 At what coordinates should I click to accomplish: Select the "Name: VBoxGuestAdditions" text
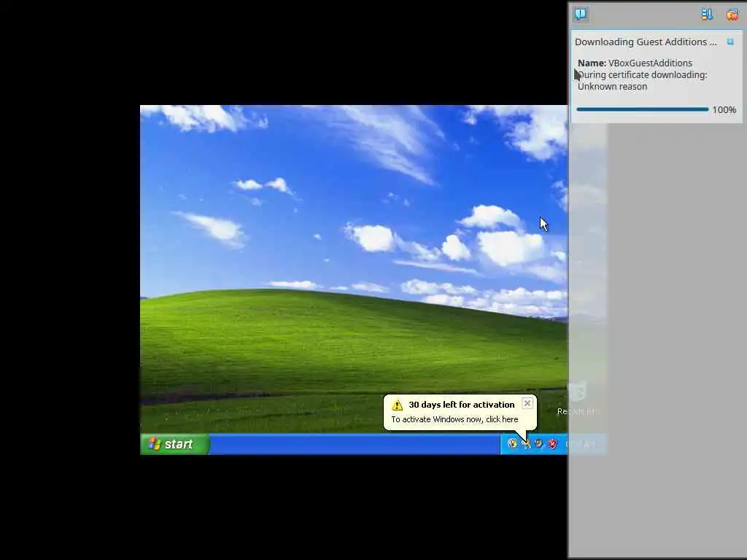click(x=635, y=63)
